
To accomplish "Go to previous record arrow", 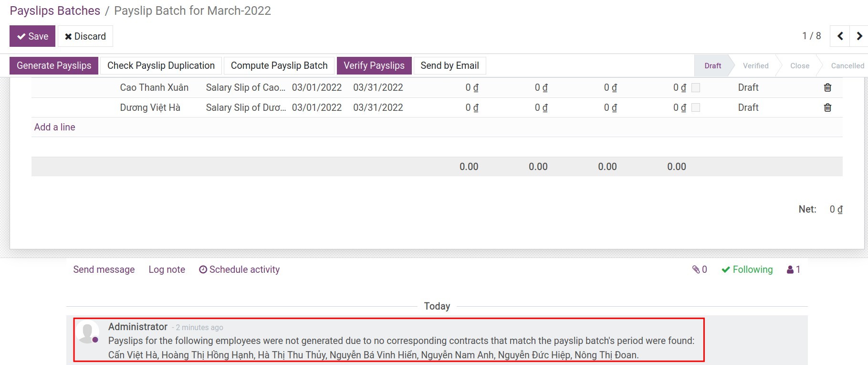I will [x=840, y=36].
